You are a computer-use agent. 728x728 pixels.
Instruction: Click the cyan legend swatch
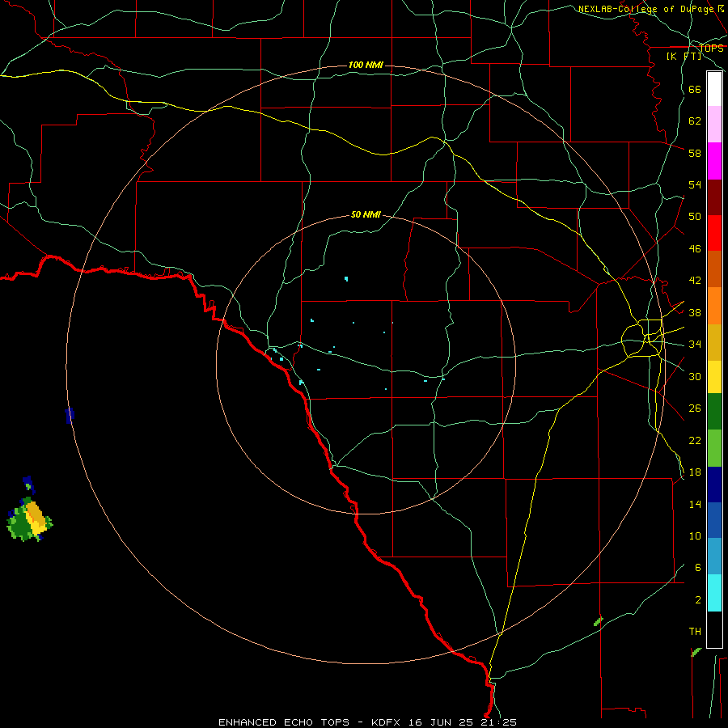tap(714, 594)
